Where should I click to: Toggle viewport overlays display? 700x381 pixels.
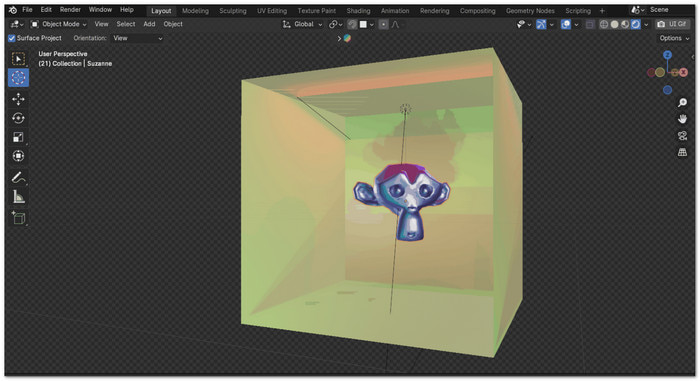pos(566,25)
